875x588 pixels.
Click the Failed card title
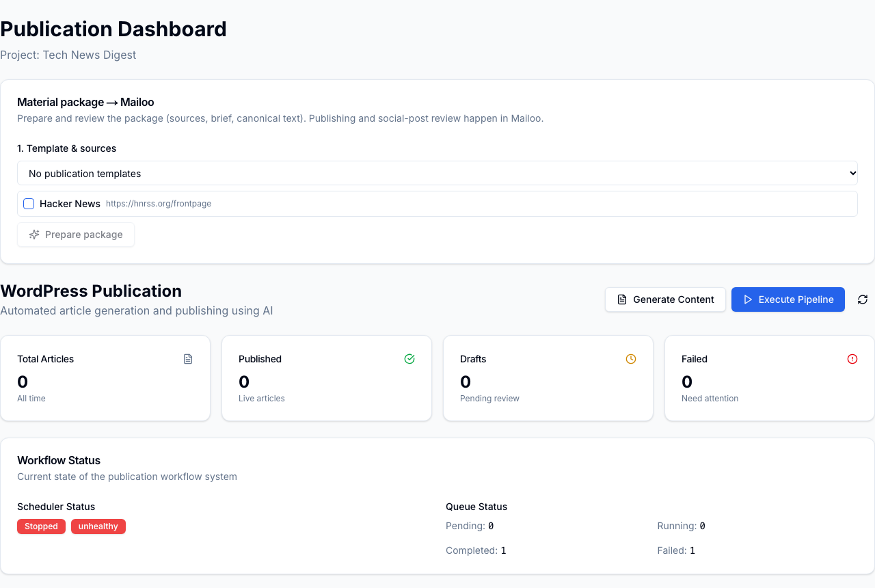pyautogui.click(x=695, y=359)
